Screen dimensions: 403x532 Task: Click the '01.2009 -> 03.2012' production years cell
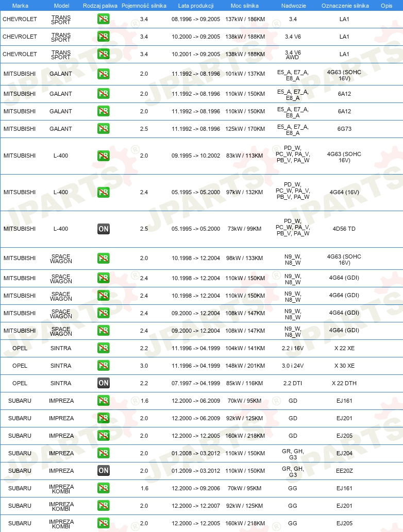point(196,471)
